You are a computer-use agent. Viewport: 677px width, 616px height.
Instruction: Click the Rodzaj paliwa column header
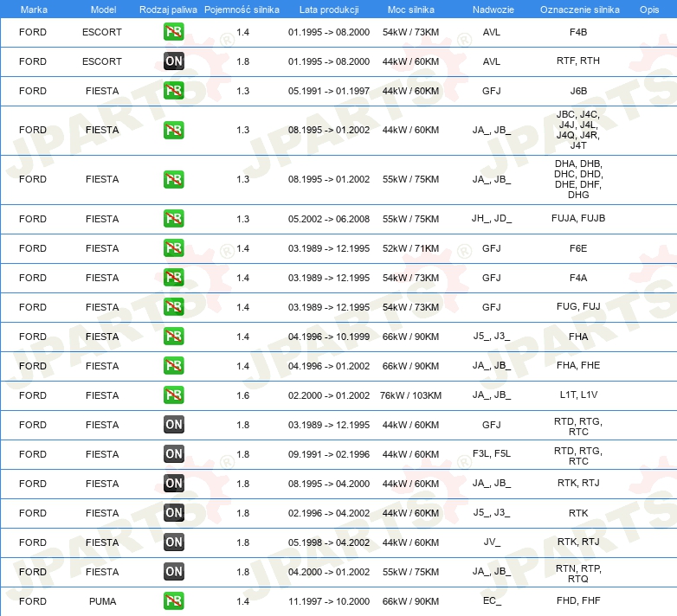point(168,9)
